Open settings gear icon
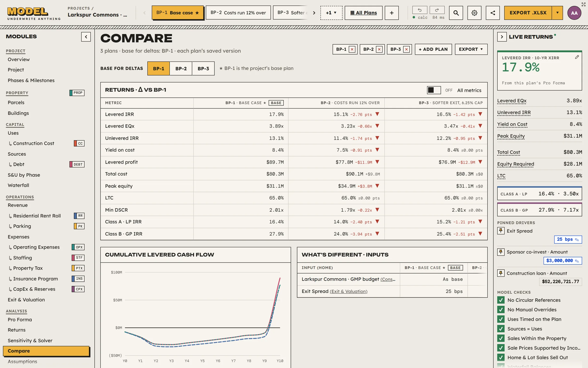The width and height of the screenshot is (588, 368). coord(474,13)
